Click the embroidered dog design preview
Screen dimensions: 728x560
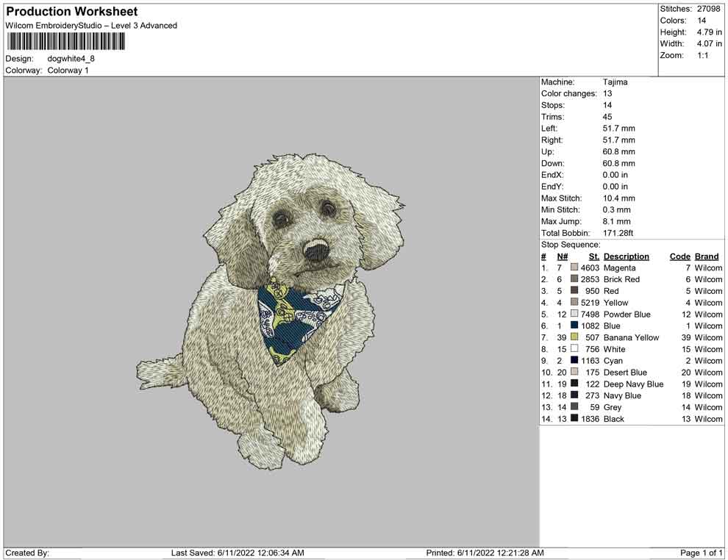point(271,311)
